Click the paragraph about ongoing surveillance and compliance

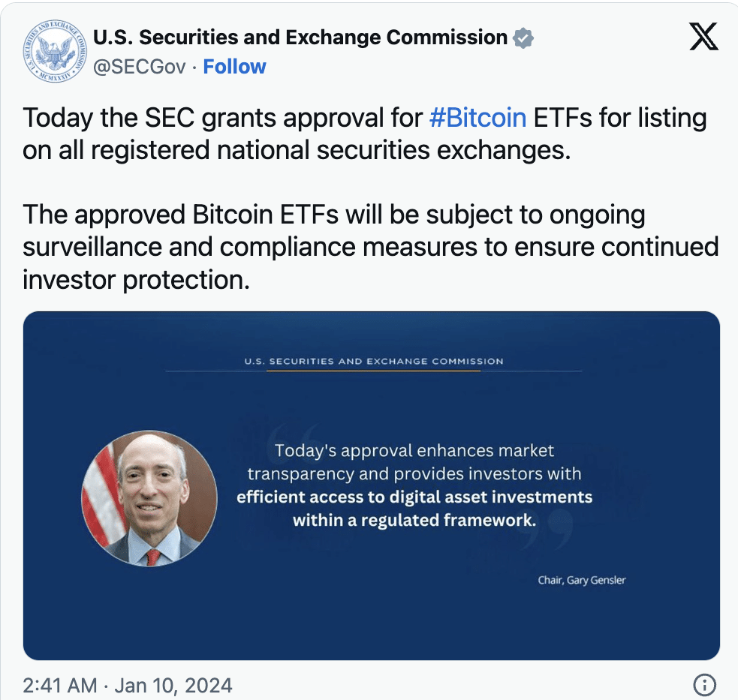click(370, 247)
